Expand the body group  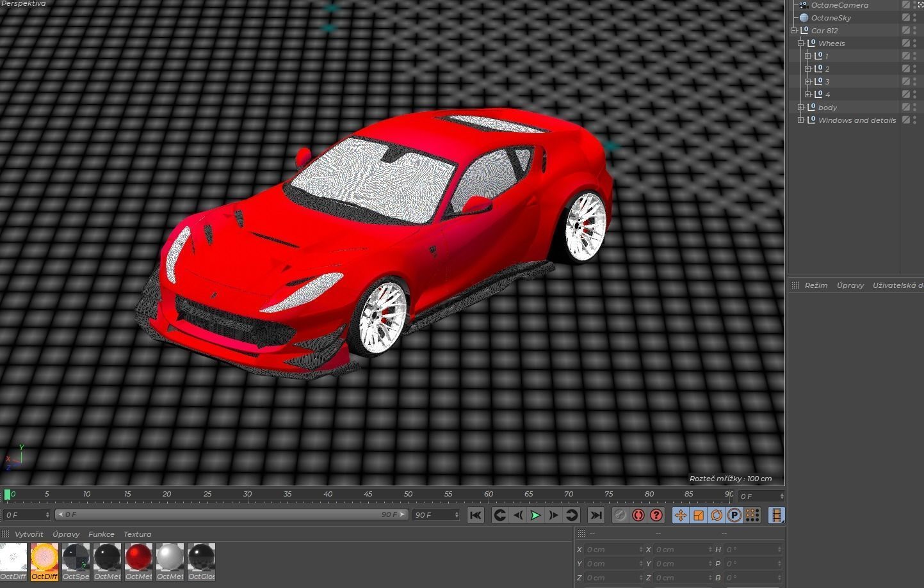pos(801,107)
